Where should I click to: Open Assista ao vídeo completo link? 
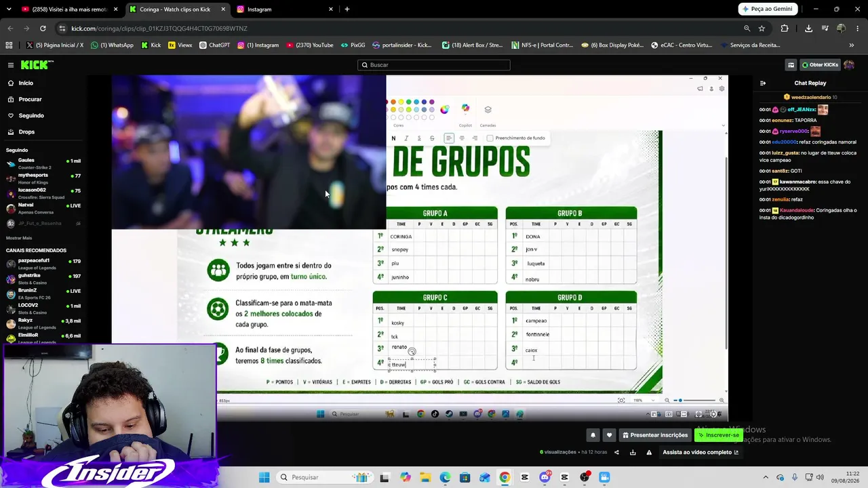coord(701,452)
